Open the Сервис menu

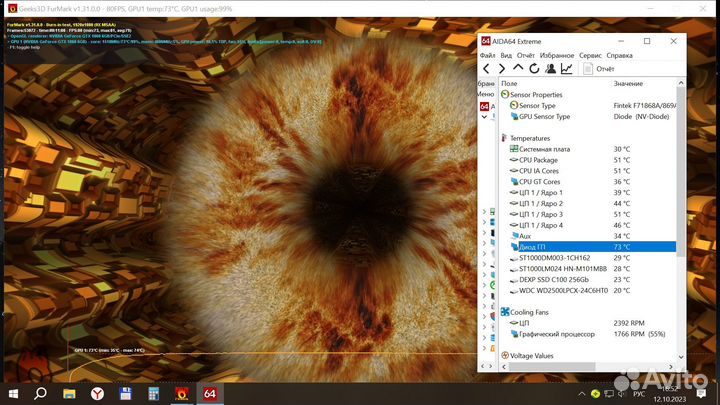click(590, 55)
